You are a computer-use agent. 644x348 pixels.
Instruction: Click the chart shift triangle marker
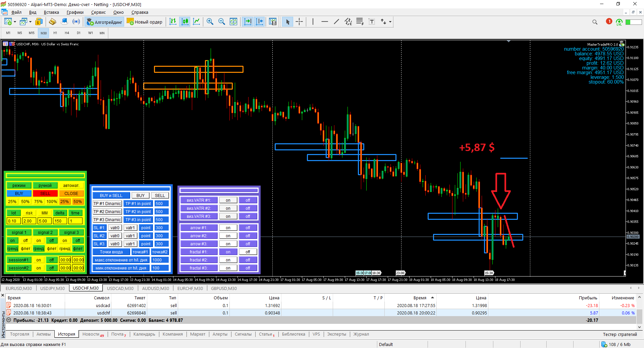[x=508, y=41]
